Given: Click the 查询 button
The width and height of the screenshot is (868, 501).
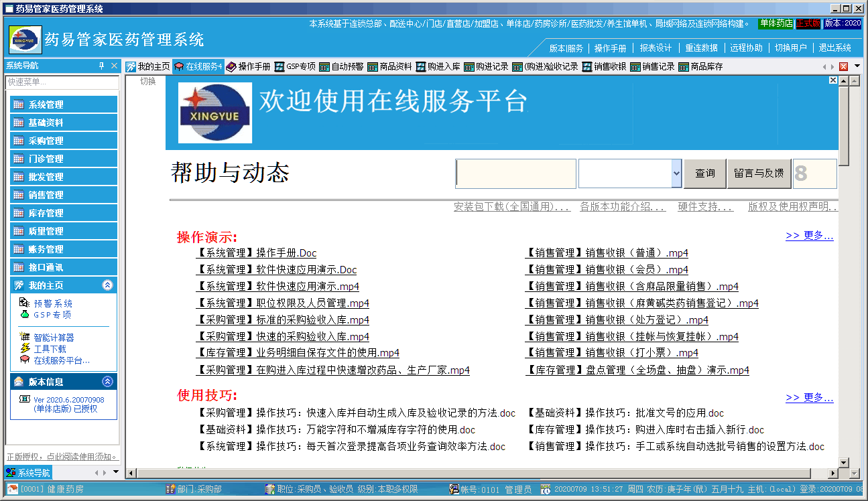Looking at the screenshot, I should (x=705, y=173).
